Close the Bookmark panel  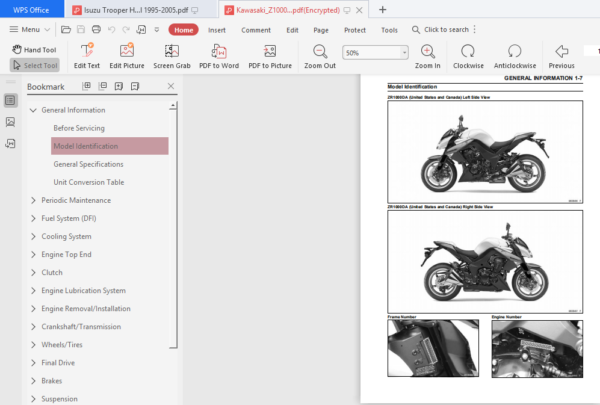(171, 86)
